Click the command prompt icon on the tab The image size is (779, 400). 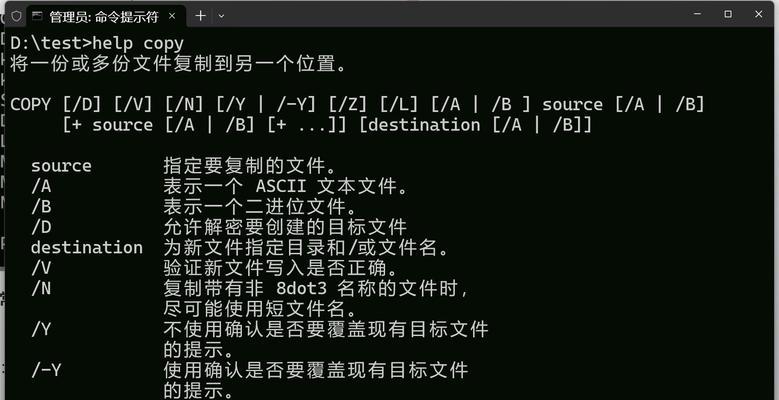tap(37, 16)
